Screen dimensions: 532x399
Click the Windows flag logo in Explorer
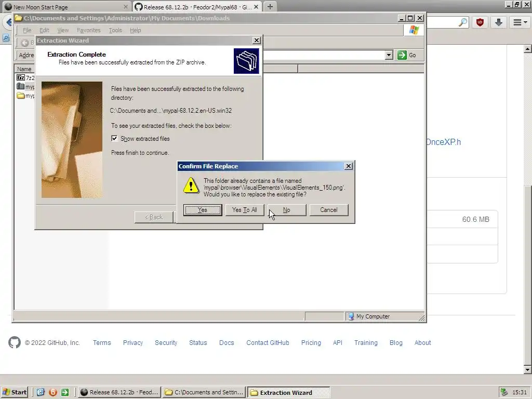click(414, 30)
